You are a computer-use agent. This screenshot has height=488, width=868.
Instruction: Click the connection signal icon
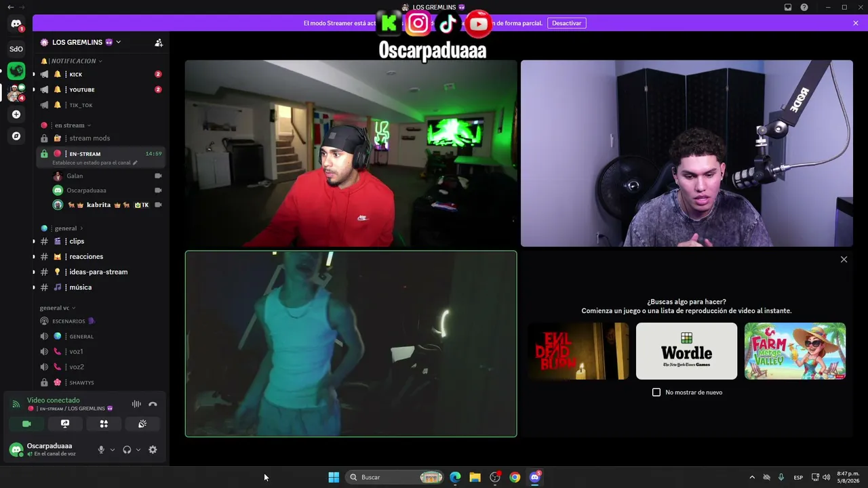(16, 404)
